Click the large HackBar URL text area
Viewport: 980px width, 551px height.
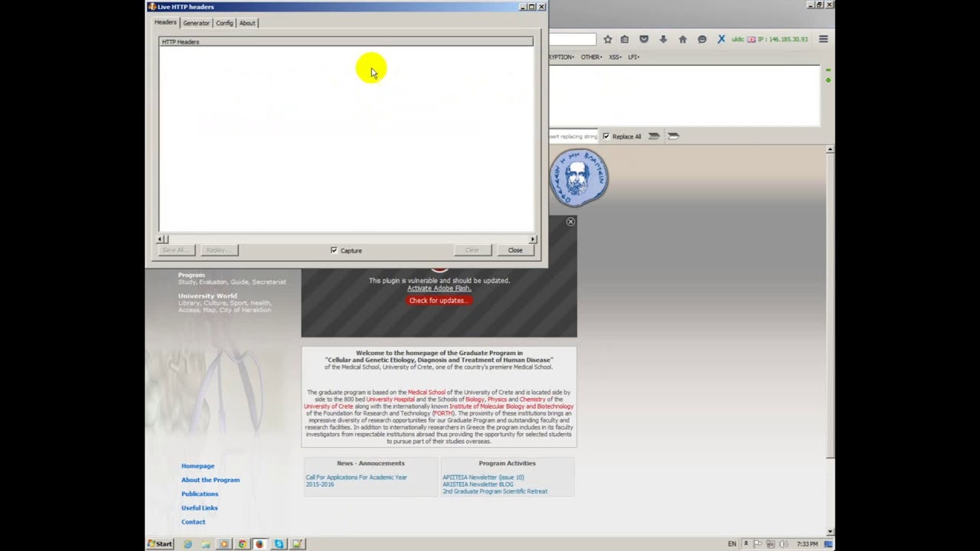pos(684,96)
